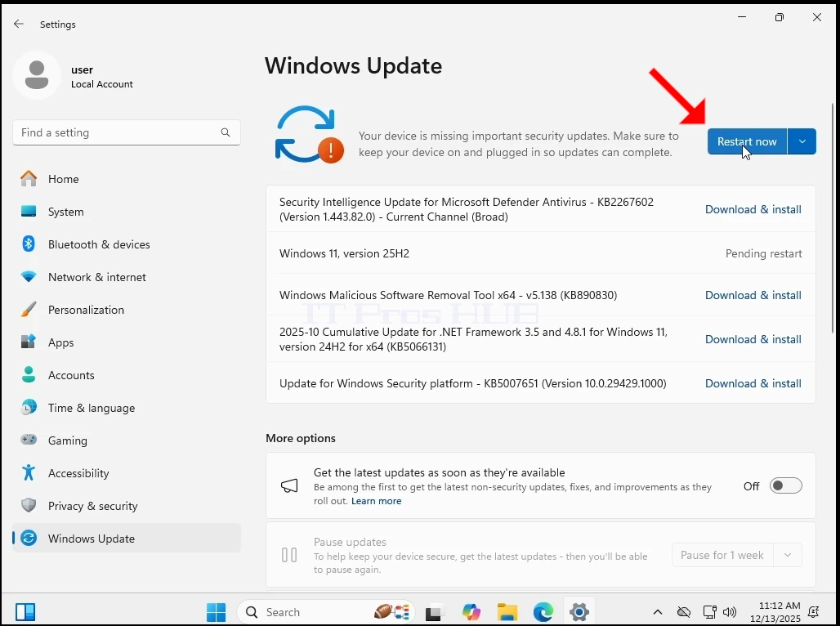Open the Apps settings page
This screenshot has height=626, width=840.
point(127,342)
